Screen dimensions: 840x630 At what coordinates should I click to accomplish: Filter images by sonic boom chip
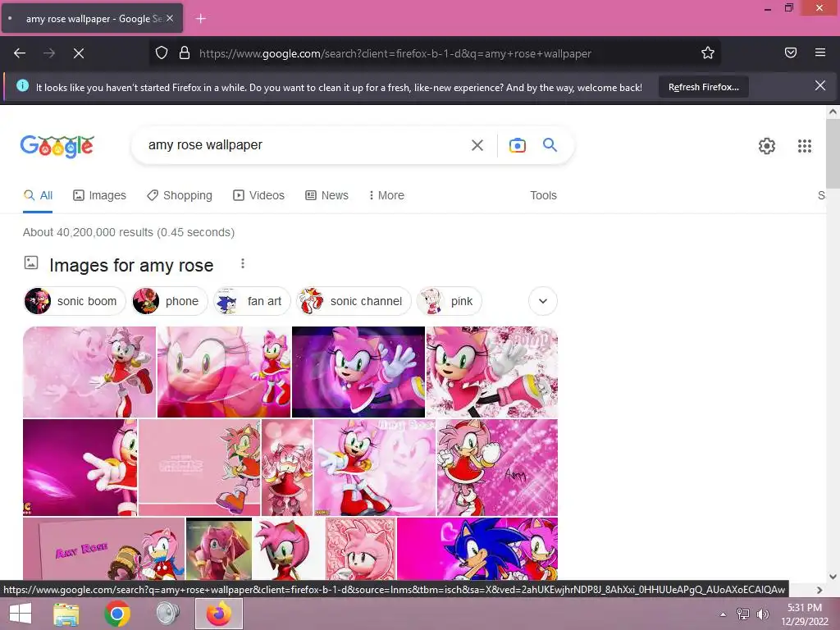point(75,301)
